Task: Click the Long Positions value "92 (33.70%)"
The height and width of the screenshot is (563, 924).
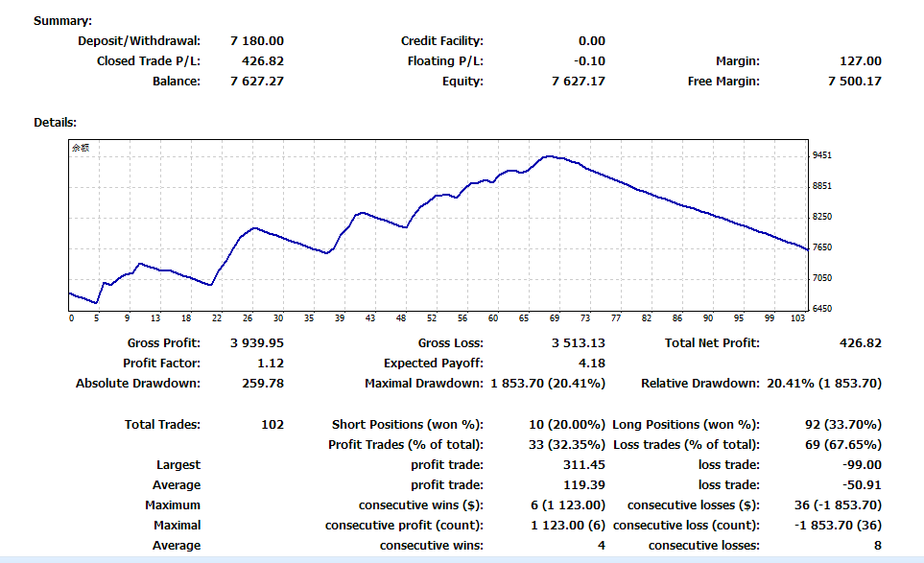Action: tap(843, 424)
